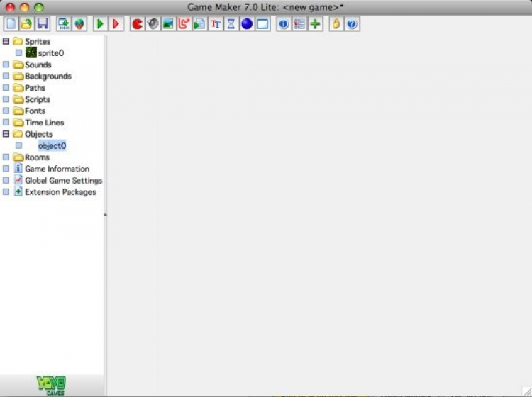Add a background using landscape icon
Screen dimensions: 532x397
pyautogui.click(x=168, y=24)
